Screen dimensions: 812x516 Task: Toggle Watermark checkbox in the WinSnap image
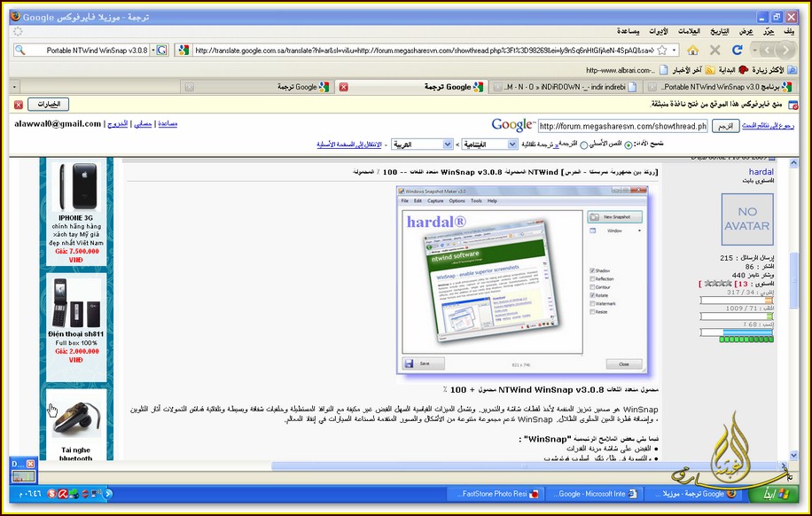(x=592, y=303)
